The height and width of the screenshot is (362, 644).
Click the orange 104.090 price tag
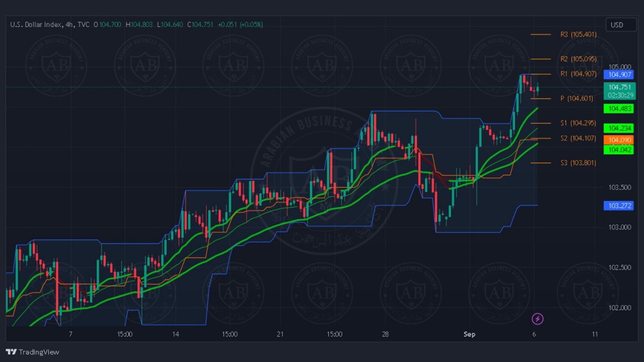619,140
